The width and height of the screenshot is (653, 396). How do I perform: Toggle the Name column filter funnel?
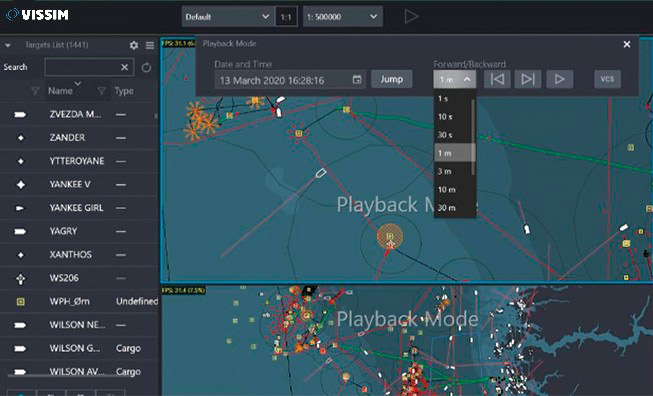click(35, 91)
